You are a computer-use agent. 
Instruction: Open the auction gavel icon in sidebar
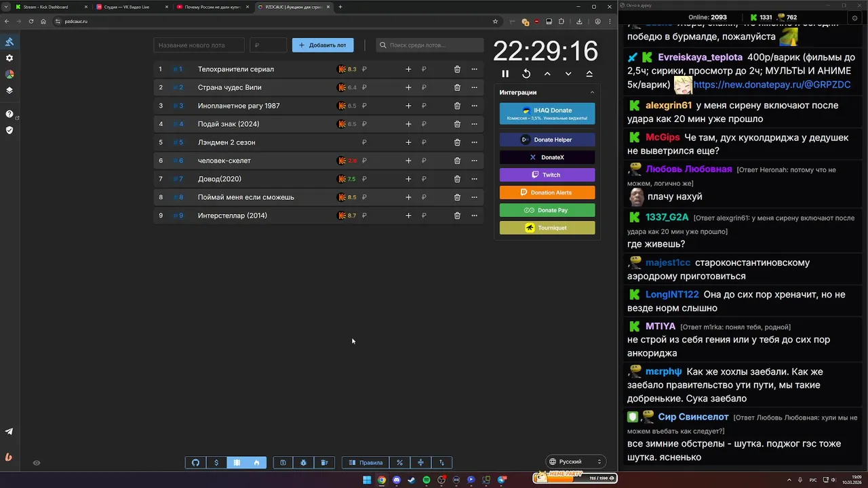(9, 42)
